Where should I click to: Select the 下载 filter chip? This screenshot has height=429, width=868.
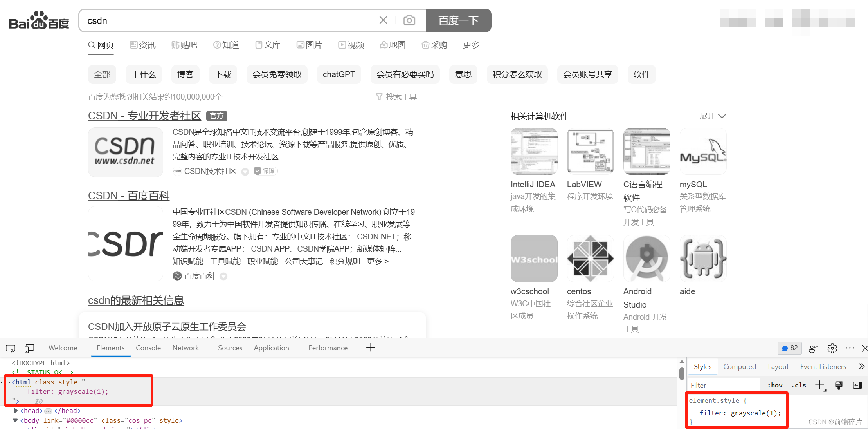[x=223, y=74]
